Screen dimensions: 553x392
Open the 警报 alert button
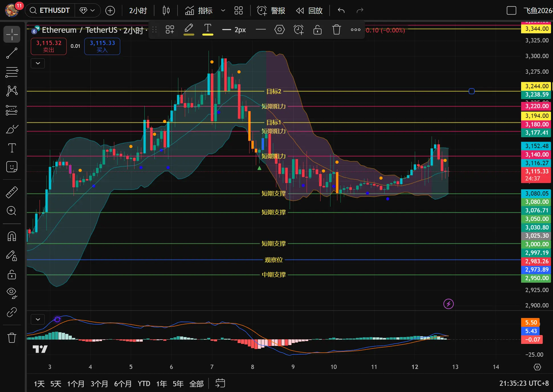(271, 11)
